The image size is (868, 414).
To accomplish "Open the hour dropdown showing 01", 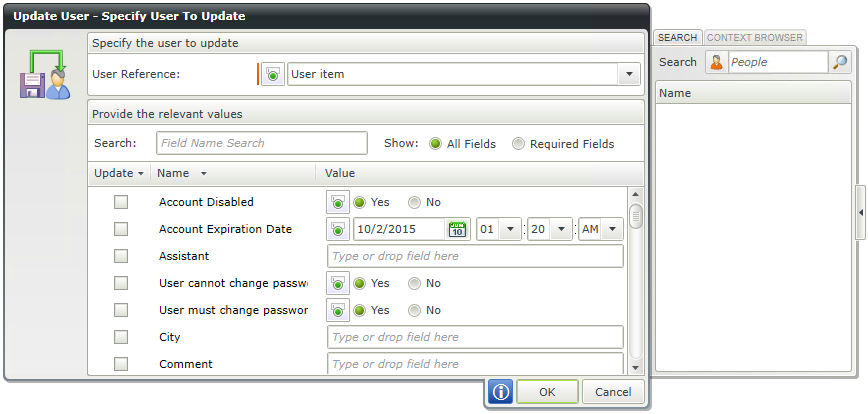I will pos(511,229).
